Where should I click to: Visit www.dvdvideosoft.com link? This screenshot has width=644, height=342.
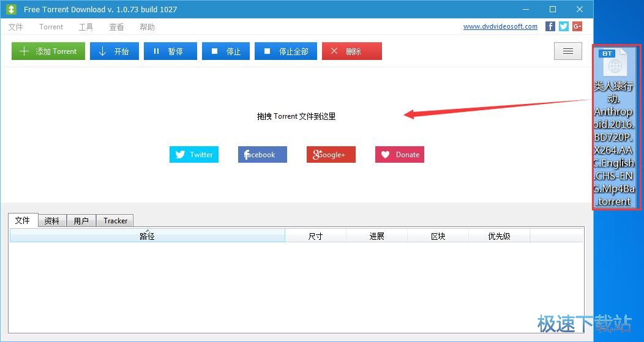500,27
